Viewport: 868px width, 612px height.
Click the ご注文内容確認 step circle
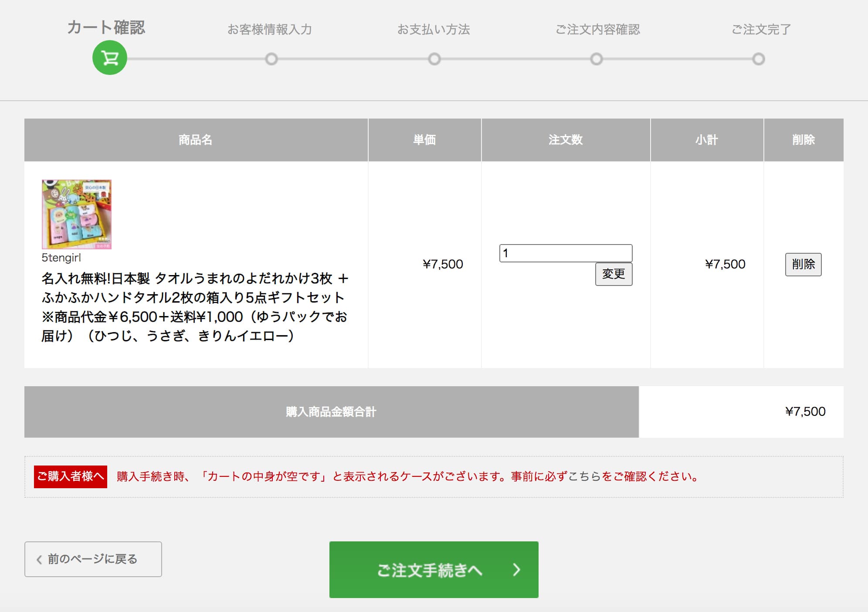[596, 59]
